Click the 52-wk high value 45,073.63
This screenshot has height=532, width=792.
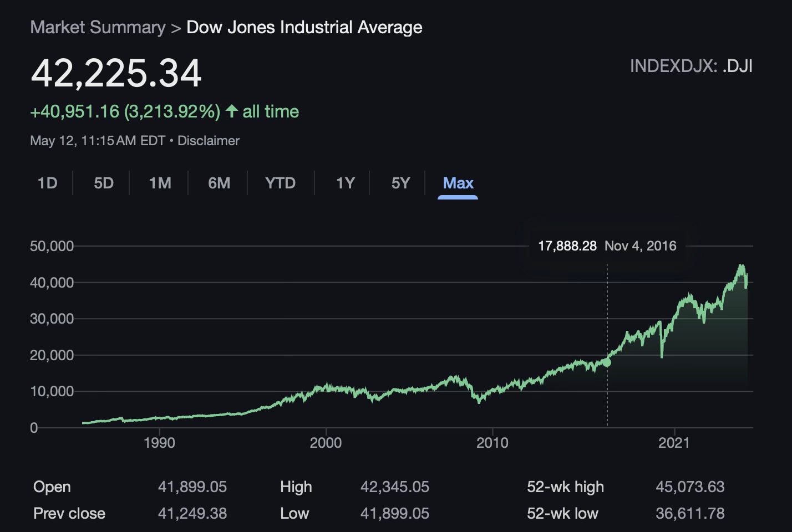coord(690,487)
